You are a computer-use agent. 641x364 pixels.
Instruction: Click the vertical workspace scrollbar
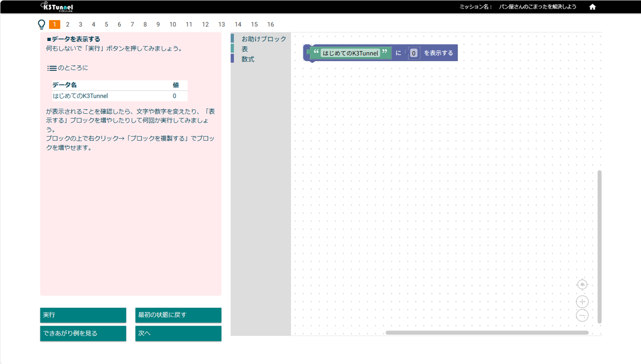[600, 247]
